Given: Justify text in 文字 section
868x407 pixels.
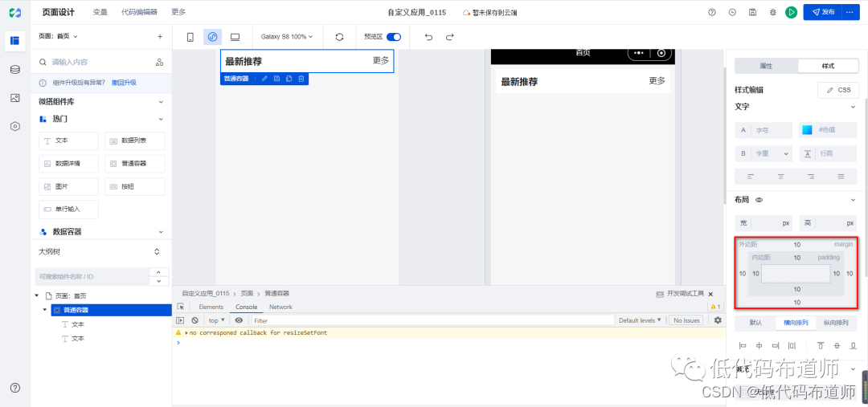Looking at the screenshot, I should [x=841, y=177].
